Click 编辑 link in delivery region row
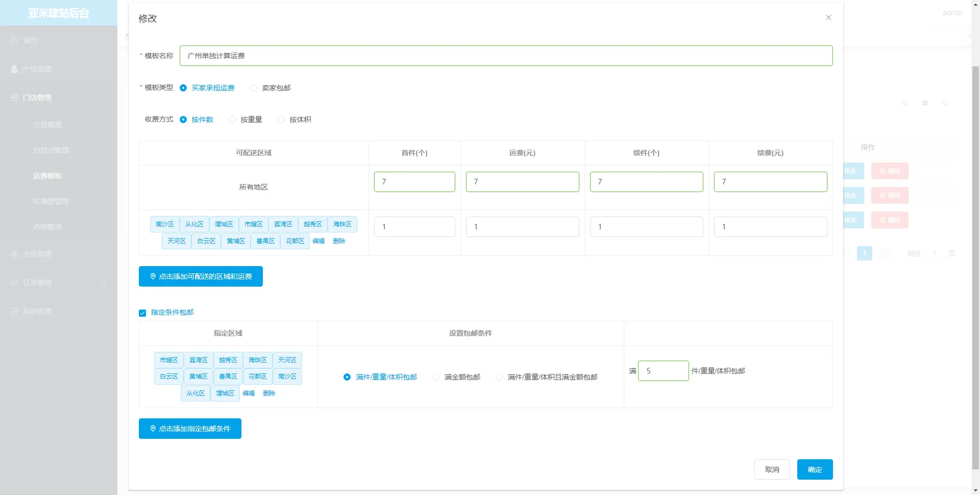This screenshot has width=980, height=495. tap(318, 241)
